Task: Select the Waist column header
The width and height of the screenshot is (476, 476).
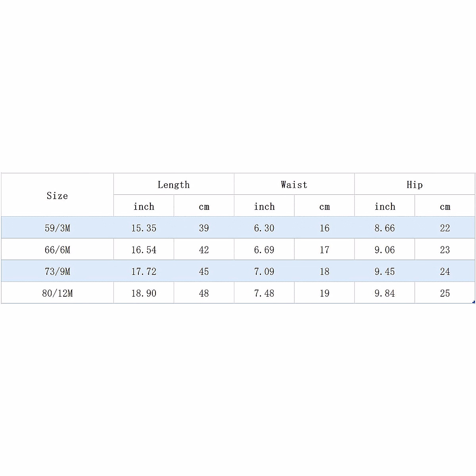Action: click(x=294, y=184)
